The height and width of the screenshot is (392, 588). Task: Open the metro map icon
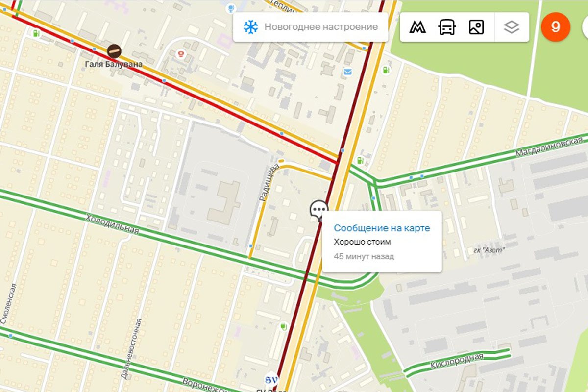point(417,27)
